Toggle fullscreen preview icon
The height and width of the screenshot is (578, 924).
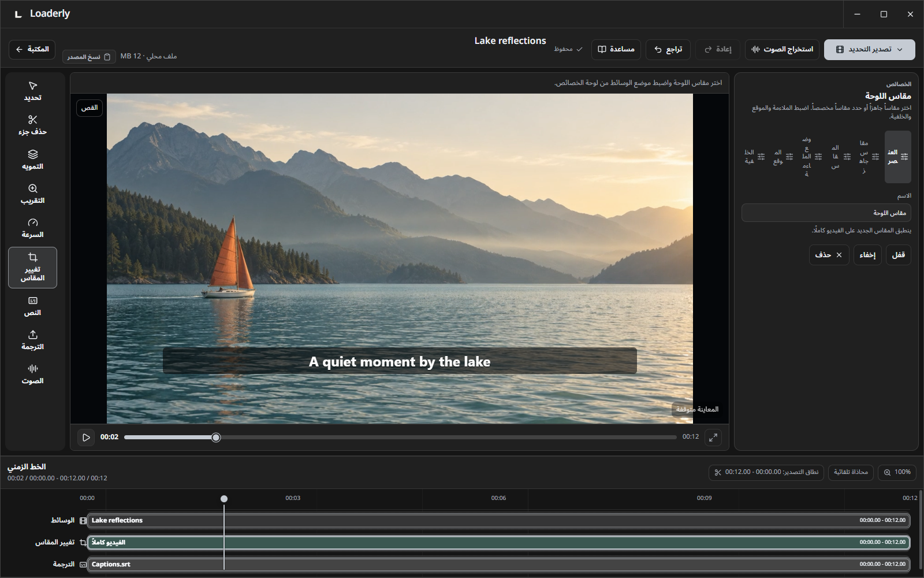pos(713,437)
